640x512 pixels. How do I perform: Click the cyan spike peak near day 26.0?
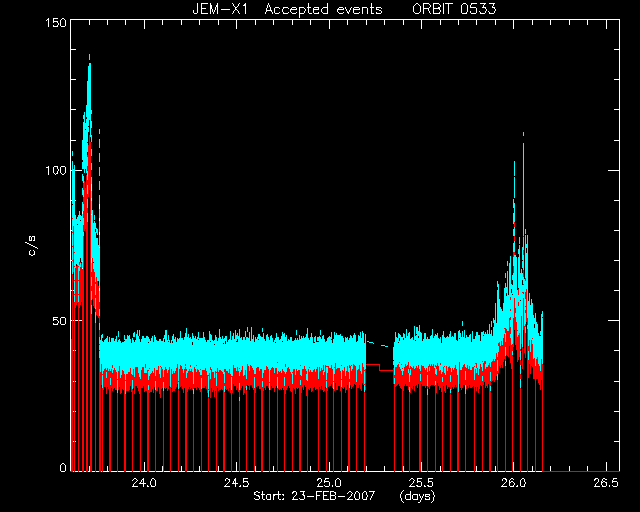tap(523, 136)
